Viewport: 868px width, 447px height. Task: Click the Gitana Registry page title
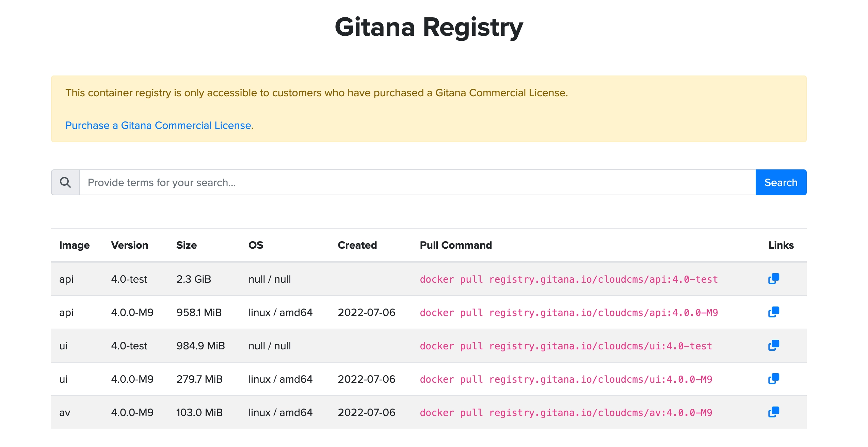pos(429,27)
